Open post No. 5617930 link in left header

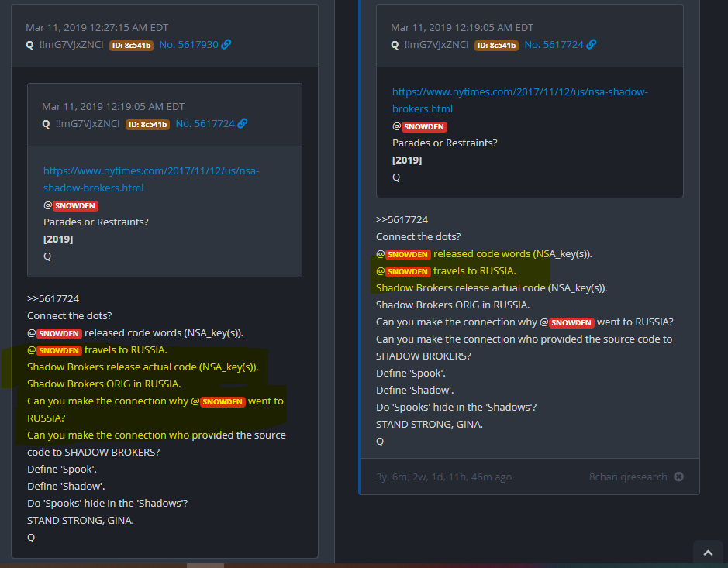(188, 44)
